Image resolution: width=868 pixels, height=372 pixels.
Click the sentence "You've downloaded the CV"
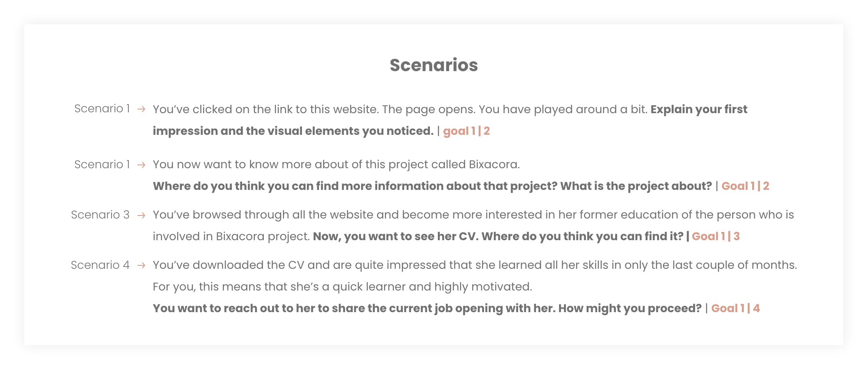pos(475,265)
